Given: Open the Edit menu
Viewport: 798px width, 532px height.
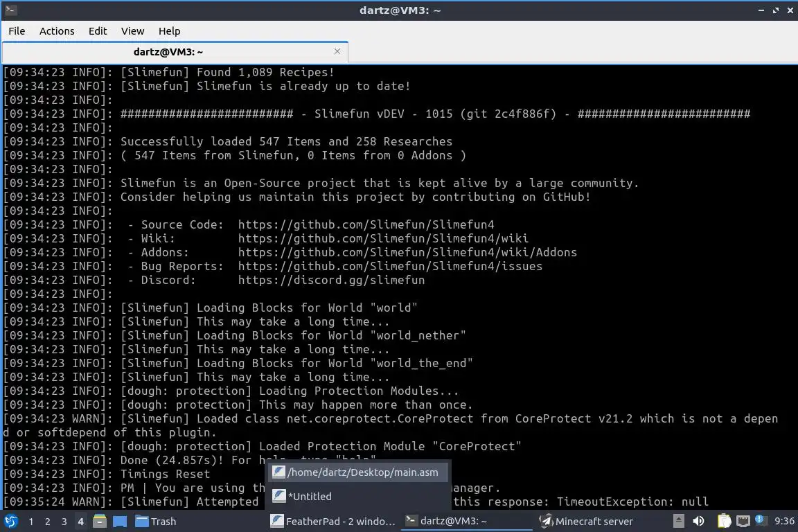Looking at the screenshot, I should coord(98,31).
